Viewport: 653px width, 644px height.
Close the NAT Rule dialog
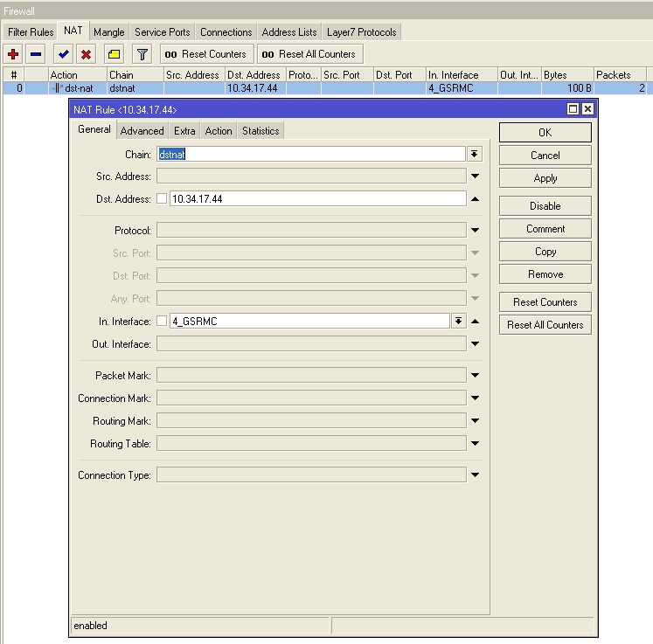[587, 109]
